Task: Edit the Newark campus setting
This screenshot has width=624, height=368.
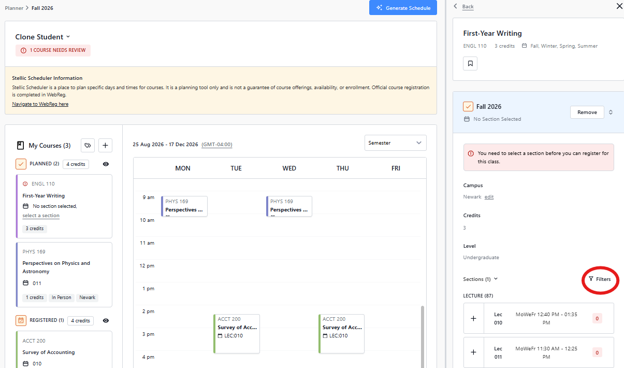Action: coord(489,197)
